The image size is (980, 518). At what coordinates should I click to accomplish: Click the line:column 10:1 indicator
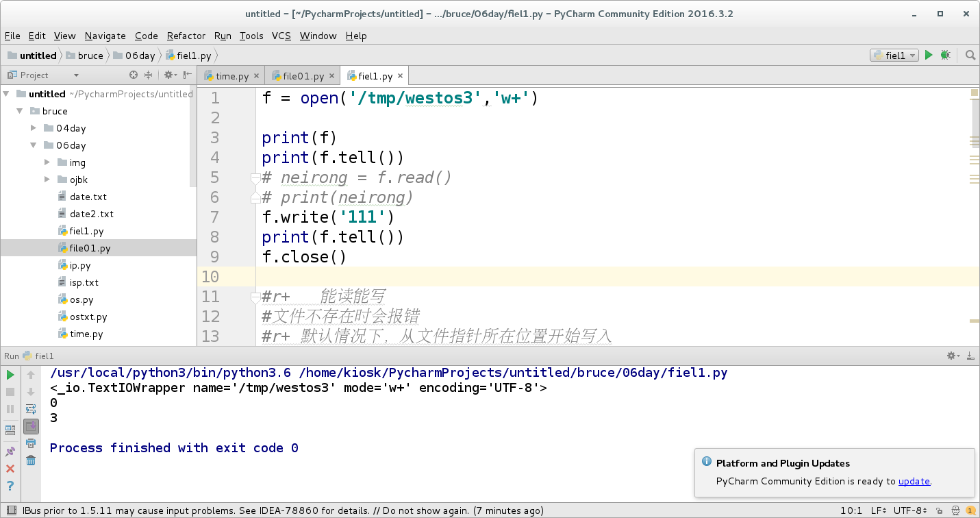[x=851, y=510]
